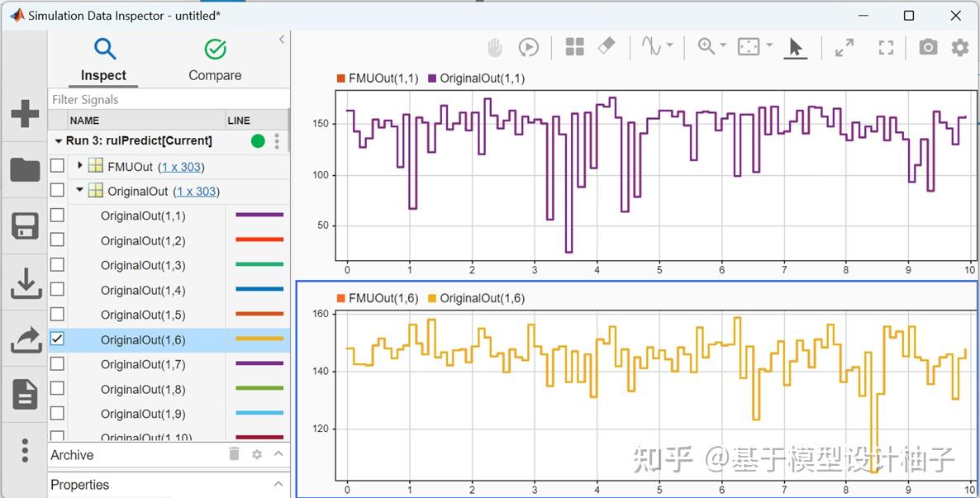Click the LINE column header

(x=256, y=120)
